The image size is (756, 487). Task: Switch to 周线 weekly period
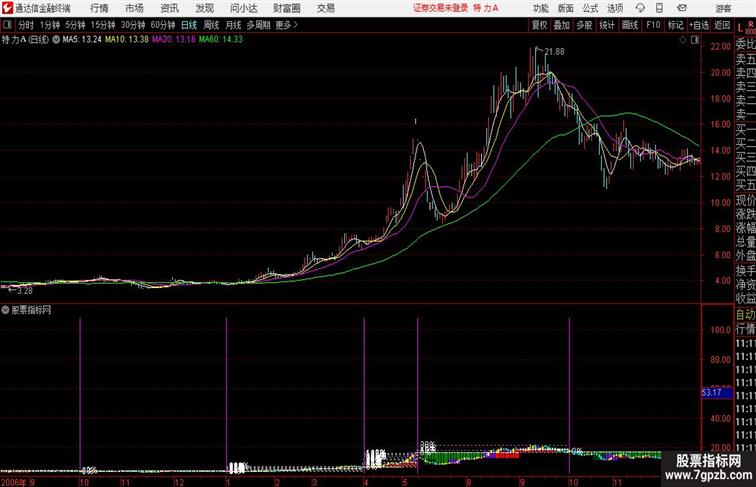(x=211, y=25)
